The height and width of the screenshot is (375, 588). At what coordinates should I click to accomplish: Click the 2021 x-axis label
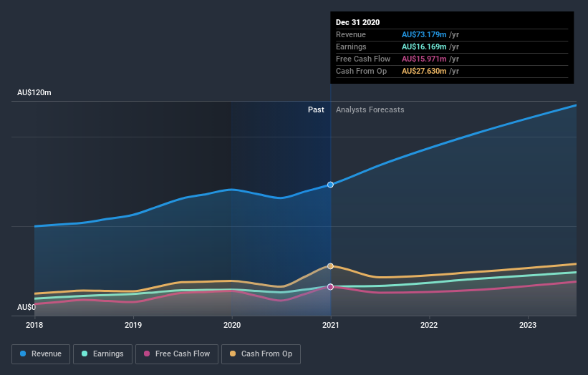330,325
